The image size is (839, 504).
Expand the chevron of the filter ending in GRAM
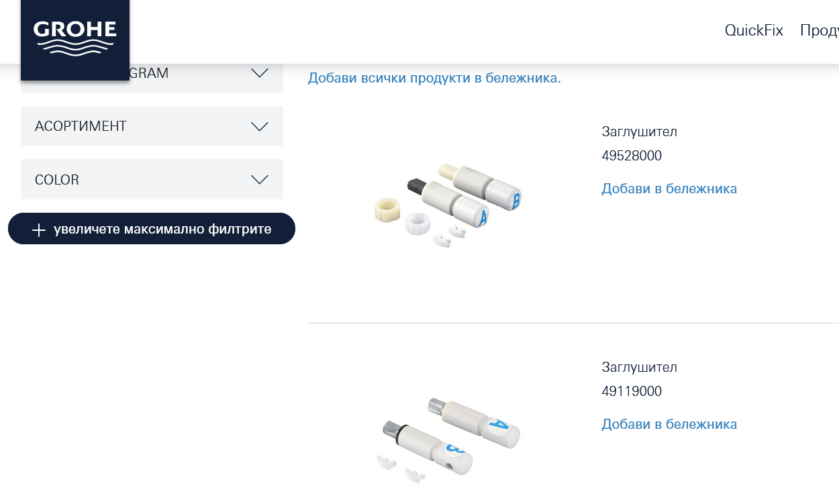pos(259,72)
